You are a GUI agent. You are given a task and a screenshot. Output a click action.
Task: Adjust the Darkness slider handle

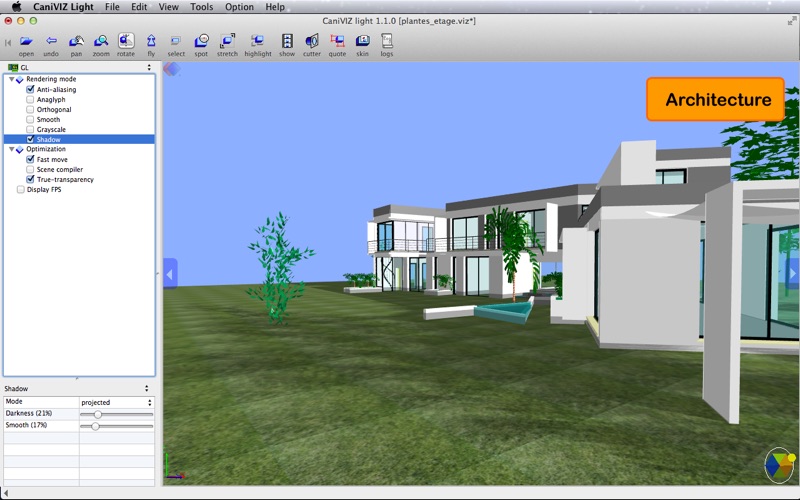click(97, 414)
